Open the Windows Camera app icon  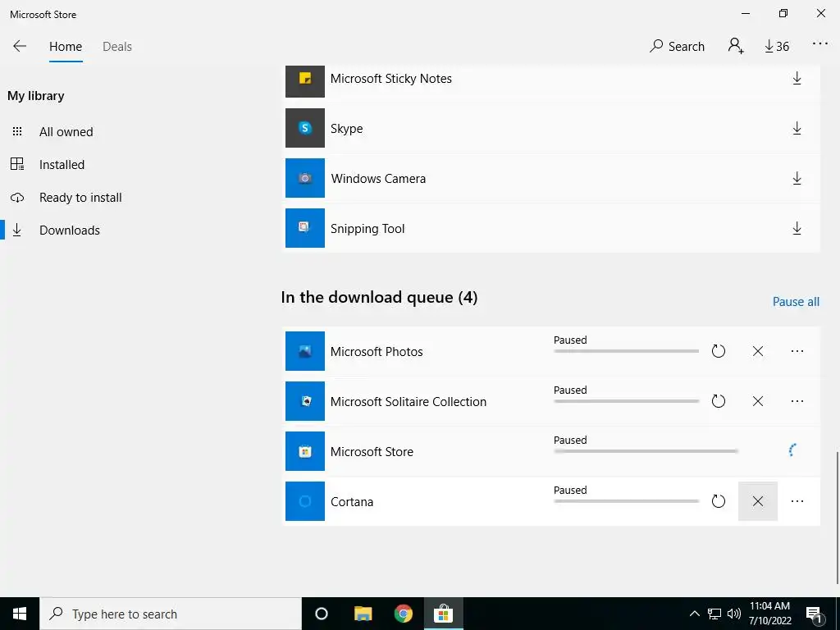(x=305, y=178)
